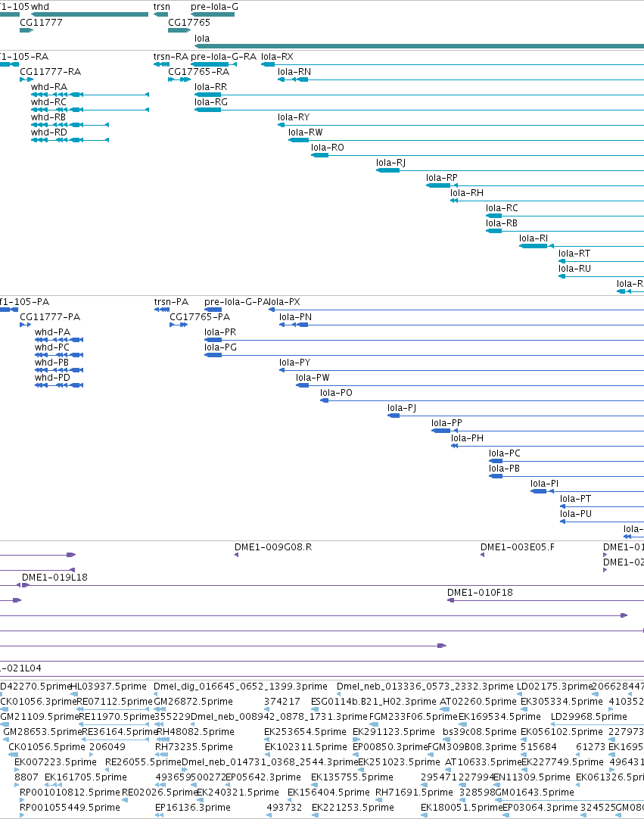
Task: Select the long lola gene bar
Action: (x=419, y=46)
